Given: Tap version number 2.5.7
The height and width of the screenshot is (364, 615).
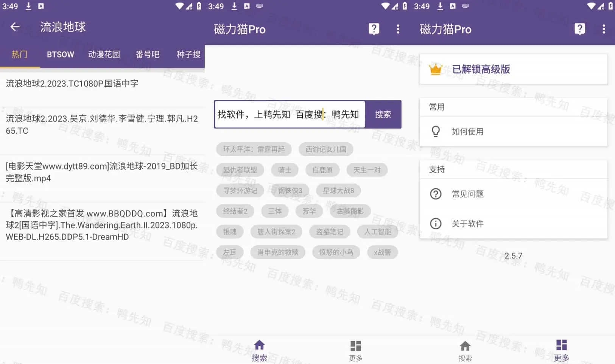Looking at the screenshot, I should pyautogui.click(x=513, y=256).
